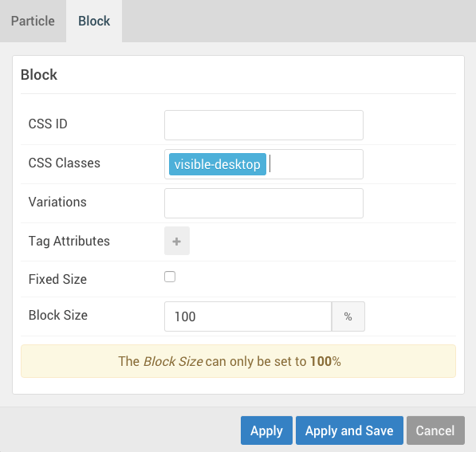Click Apply and Save button

349,430
